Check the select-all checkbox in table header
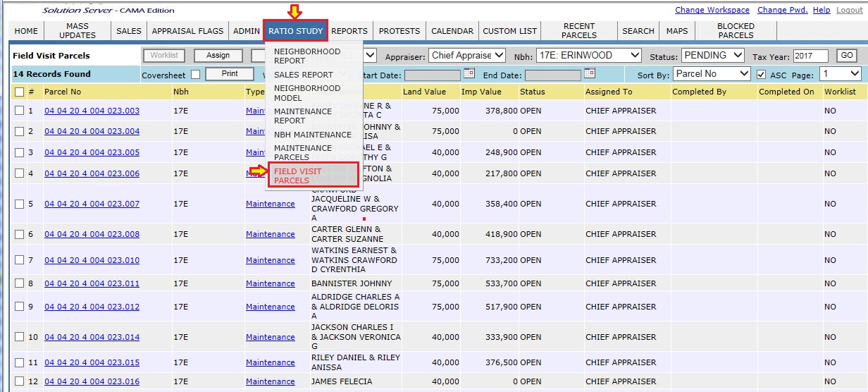This screenshot has width=868, height=392. [20, 92]
